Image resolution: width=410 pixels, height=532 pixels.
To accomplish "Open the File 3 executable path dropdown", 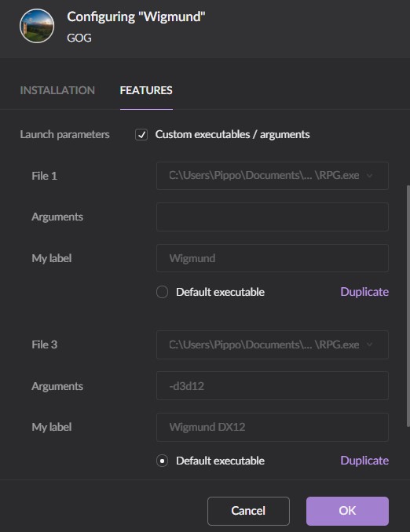I will click(272, 344).
